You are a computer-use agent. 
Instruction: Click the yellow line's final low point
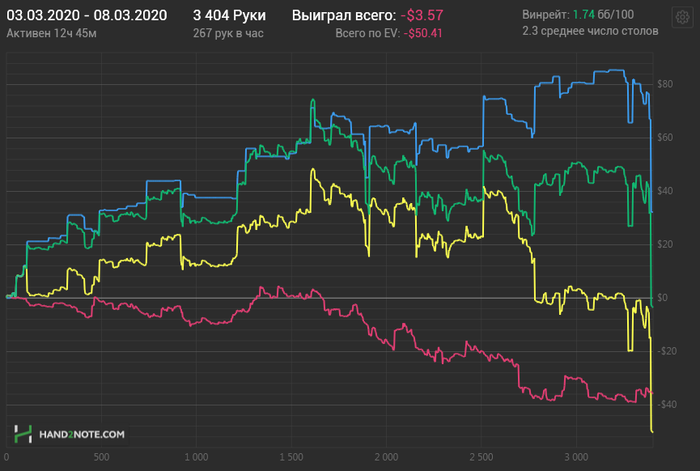click(652, 431)
